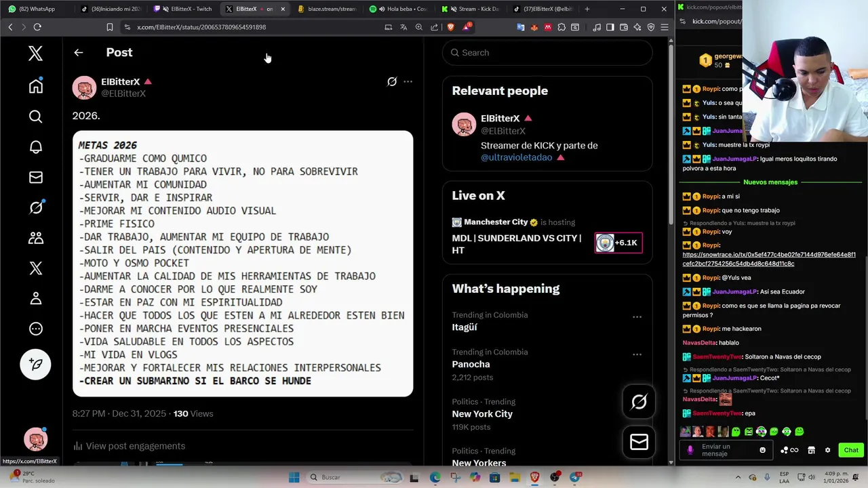
Task: Click the compose Post feather button
Action: [x=36, y=365]
